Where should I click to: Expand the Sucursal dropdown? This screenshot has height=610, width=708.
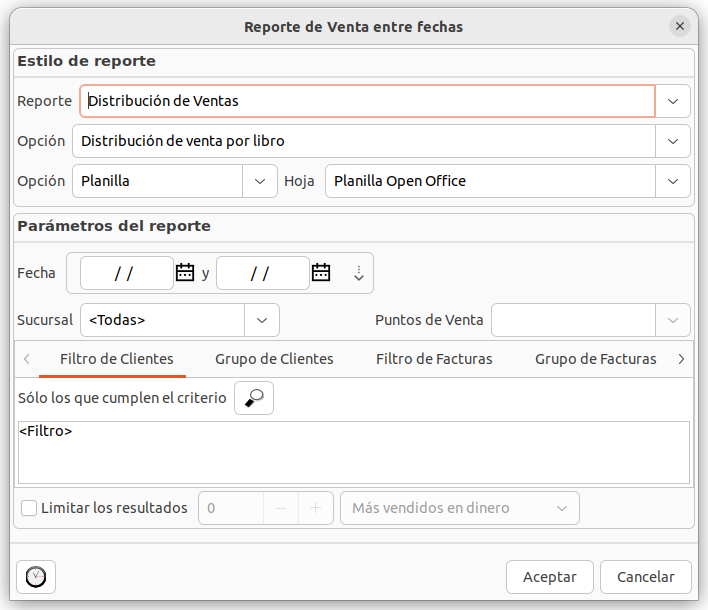[x=262, y=320]
